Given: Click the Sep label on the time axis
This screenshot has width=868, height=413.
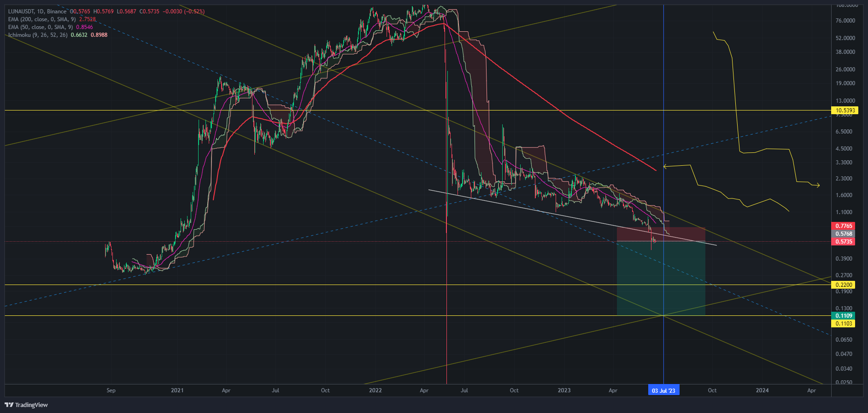Looking at the screenshot, I should point(111,390).
